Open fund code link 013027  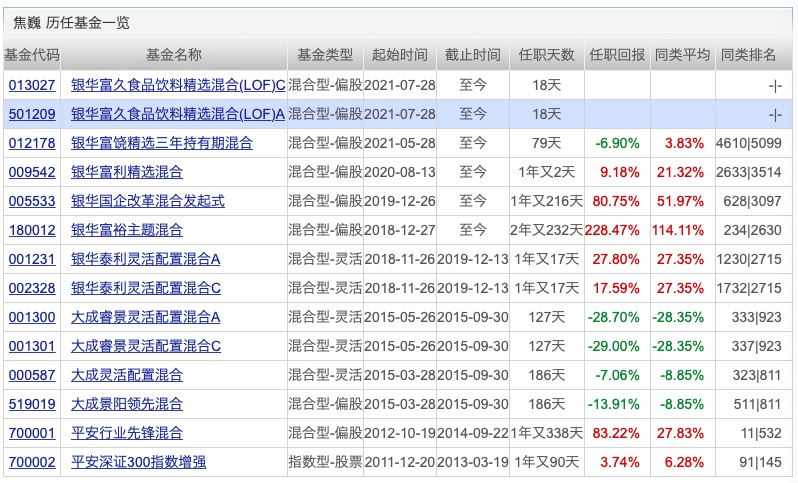tap(32, 85)
